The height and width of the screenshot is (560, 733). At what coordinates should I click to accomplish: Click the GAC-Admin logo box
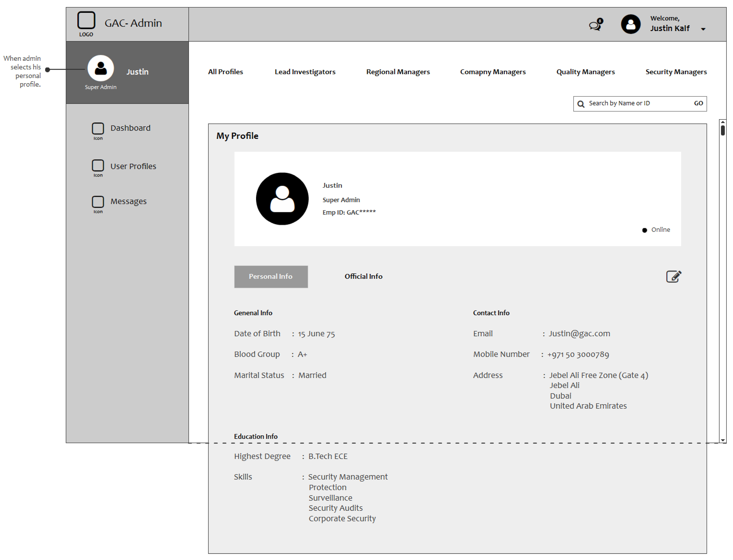pyautogui.click(x=86, y=20)
